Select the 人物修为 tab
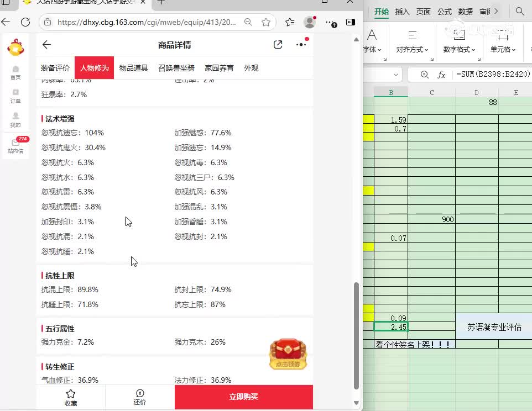532x411 pixels. coord(95,68)
